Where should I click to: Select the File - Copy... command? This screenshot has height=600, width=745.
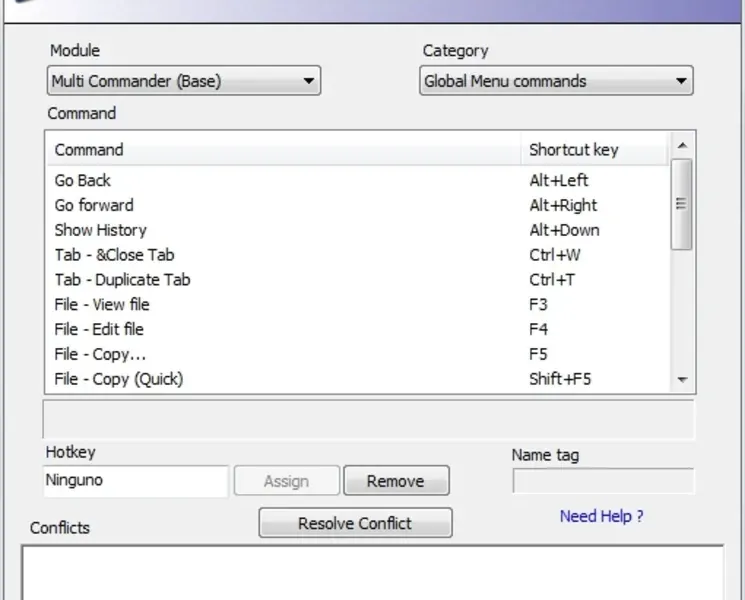click(x=100, y=354)
